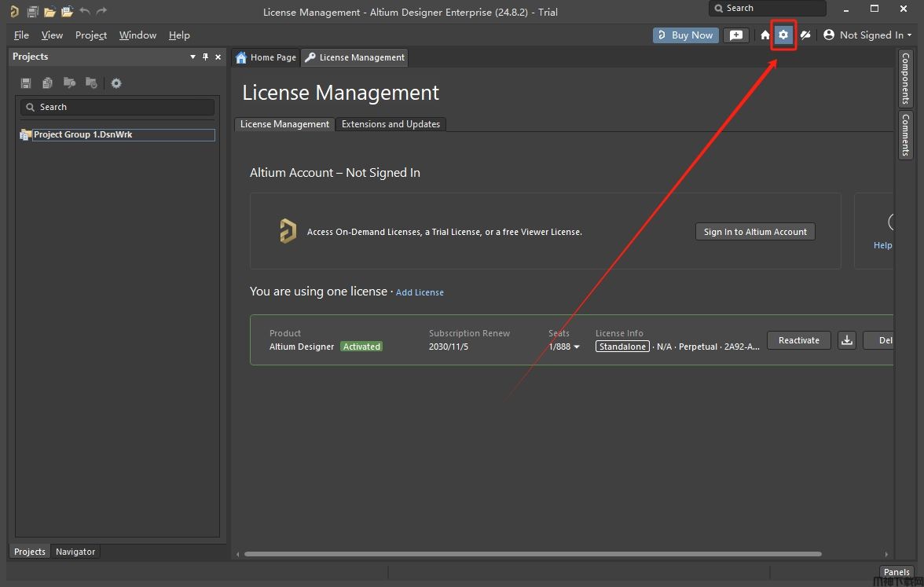Open the Projects panel dropdown arrow
The height and width of the screenshot is (587, 924).
(193, 57)
